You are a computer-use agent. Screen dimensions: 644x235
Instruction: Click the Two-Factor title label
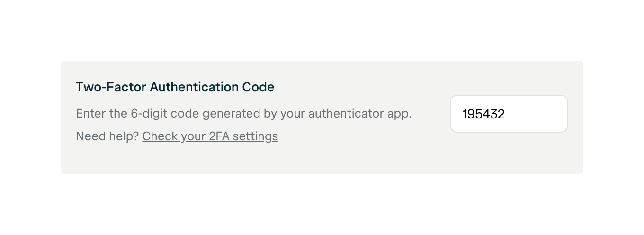pos(111,87)
